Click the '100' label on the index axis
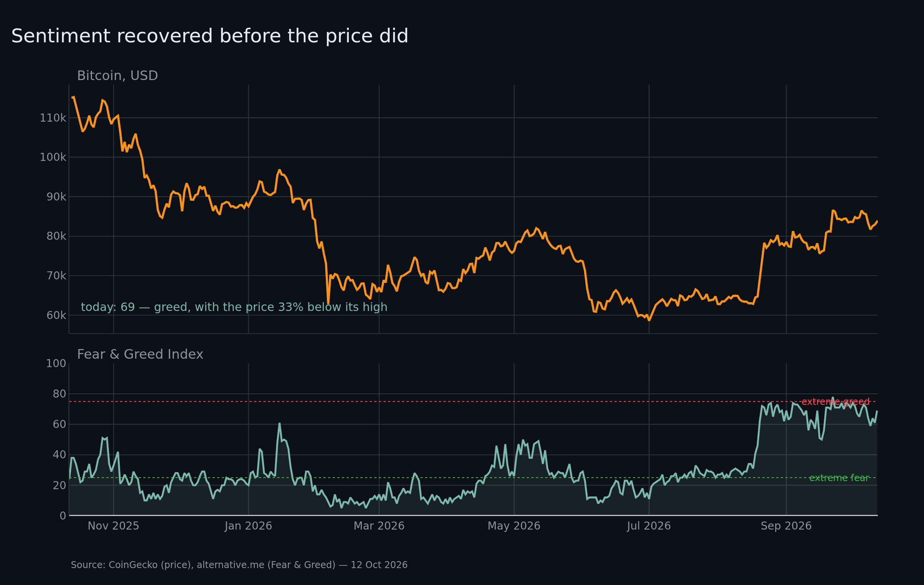The height and width of the screenshot is (585, 924). (x=56, y=364)
